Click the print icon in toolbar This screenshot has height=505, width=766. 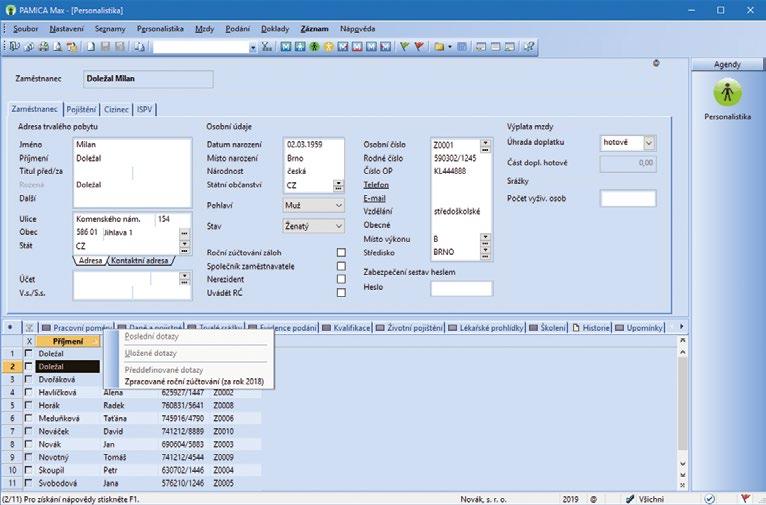point(43,46)
